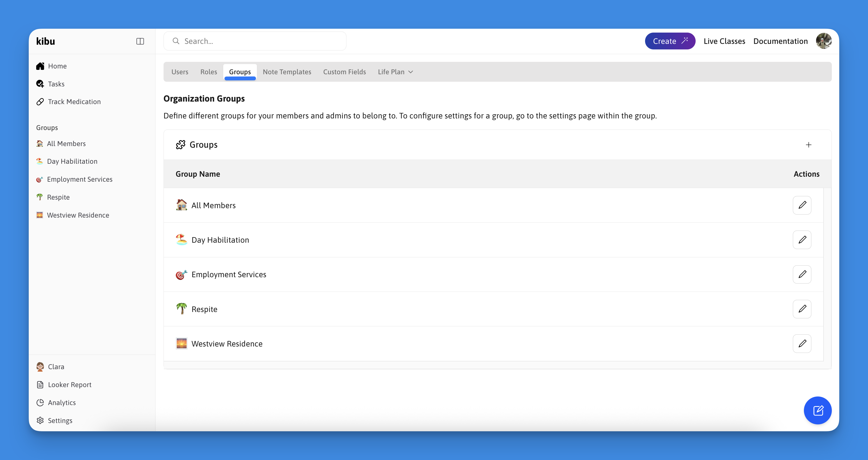Switch to the Users tab
The image size is (868, 460).
point(180,72)
